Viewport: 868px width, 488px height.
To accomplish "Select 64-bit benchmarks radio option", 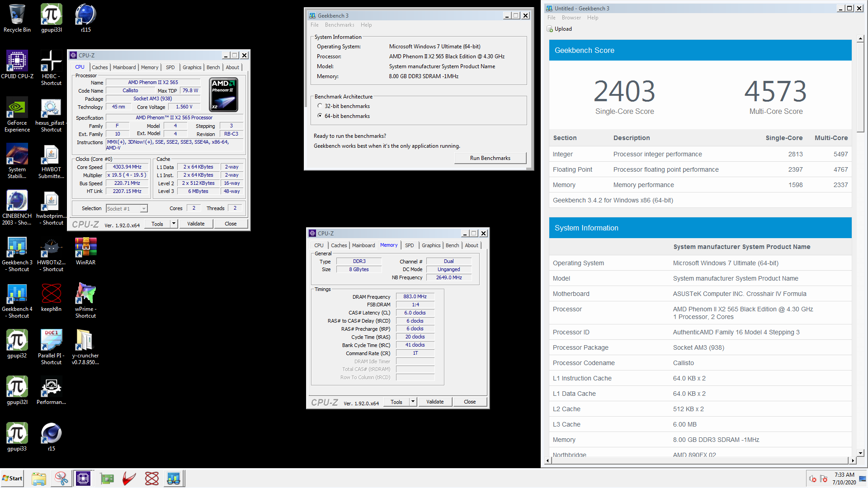I will point(320,116).
